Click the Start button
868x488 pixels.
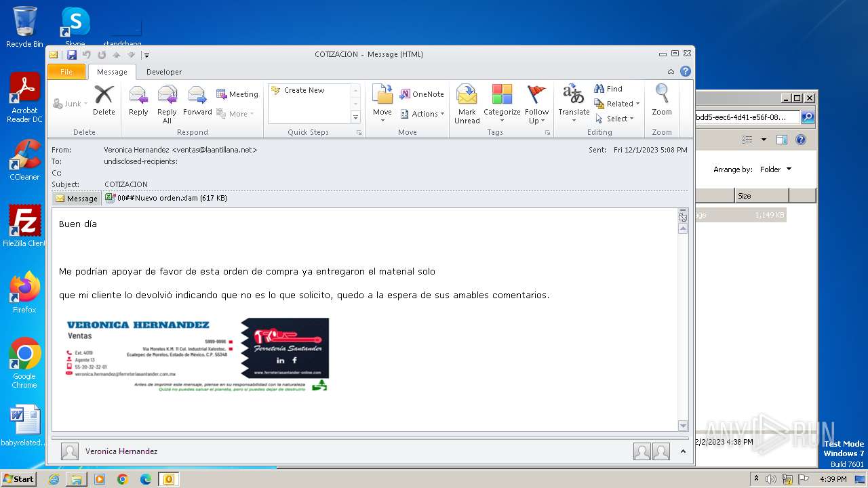tap(19, 479)
